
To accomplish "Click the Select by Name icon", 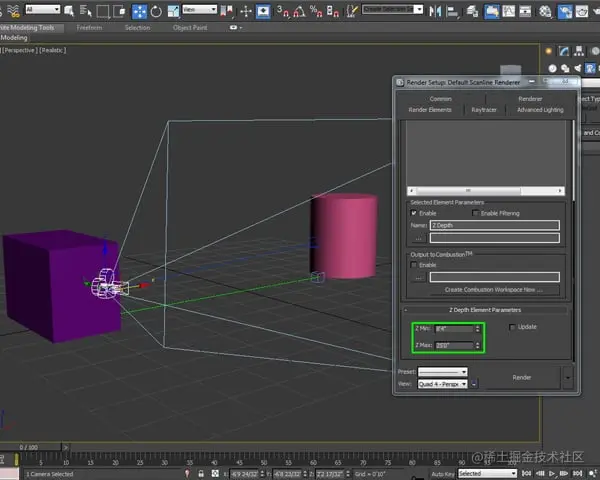I will [86, 11].
